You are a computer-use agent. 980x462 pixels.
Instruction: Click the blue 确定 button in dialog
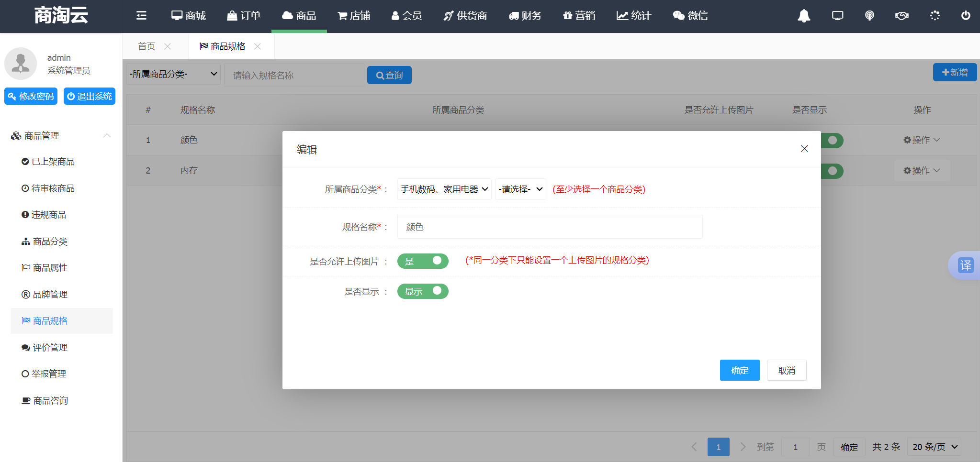(x=739, y=370)
